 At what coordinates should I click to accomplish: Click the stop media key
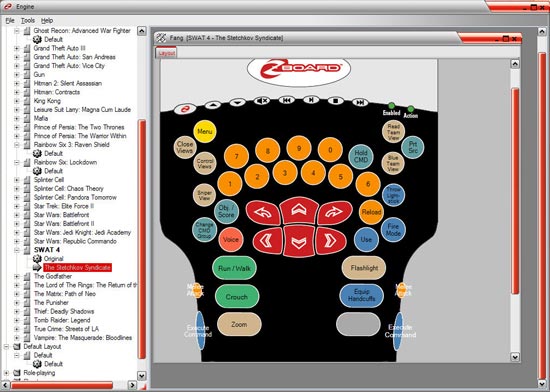coord(336,101)
